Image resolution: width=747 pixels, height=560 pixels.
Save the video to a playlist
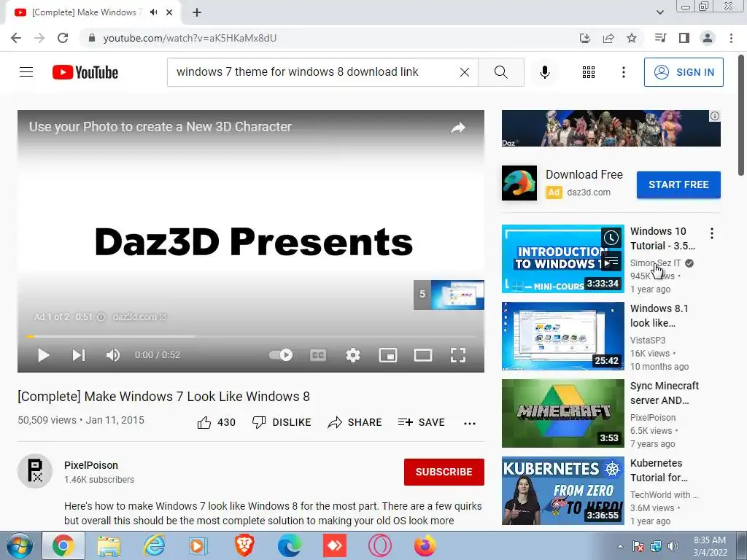click(422, 422)
